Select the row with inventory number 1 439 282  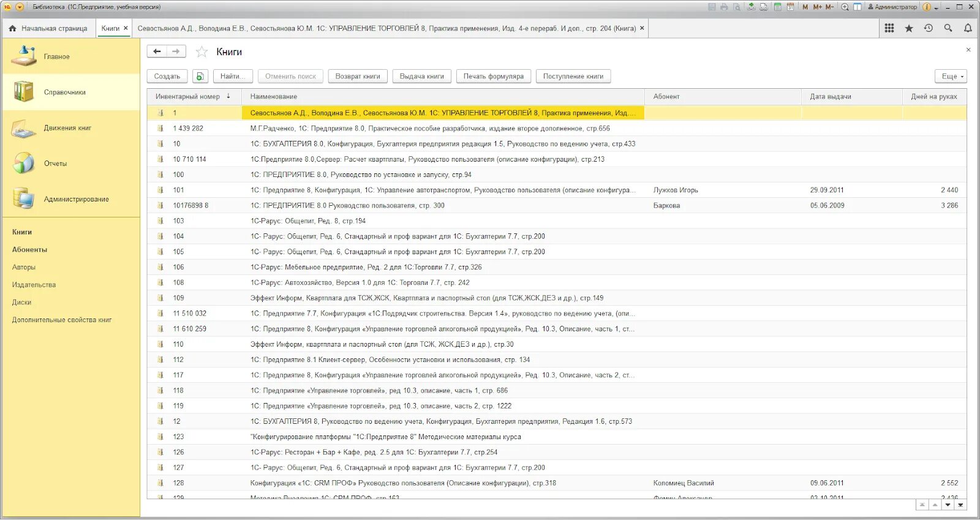pos(557,129)
